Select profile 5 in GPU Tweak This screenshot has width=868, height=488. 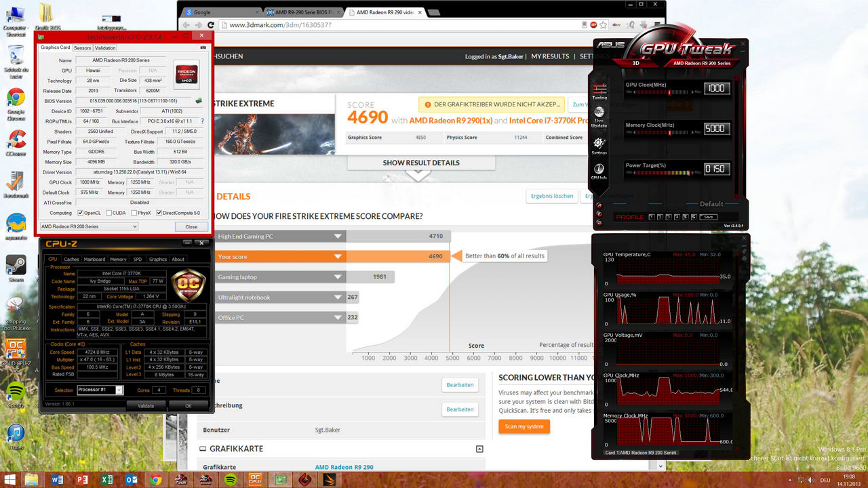(x=685, y=217)
